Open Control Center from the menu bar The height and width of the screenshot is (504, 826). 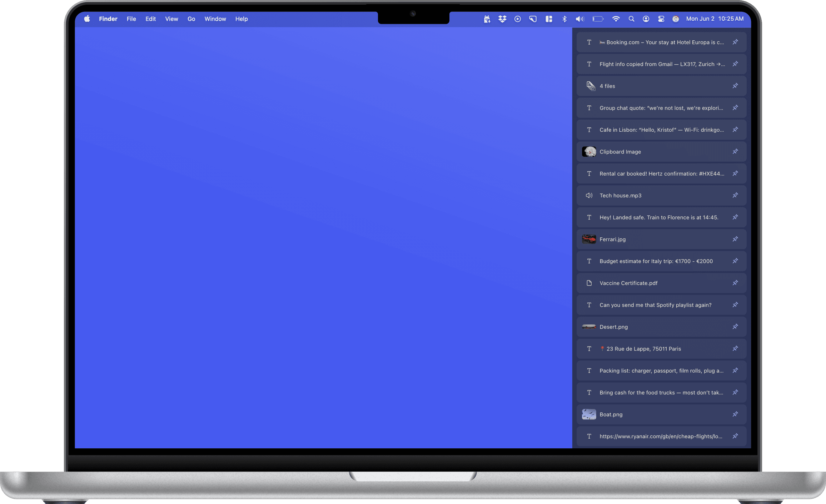tap(661, 19)
